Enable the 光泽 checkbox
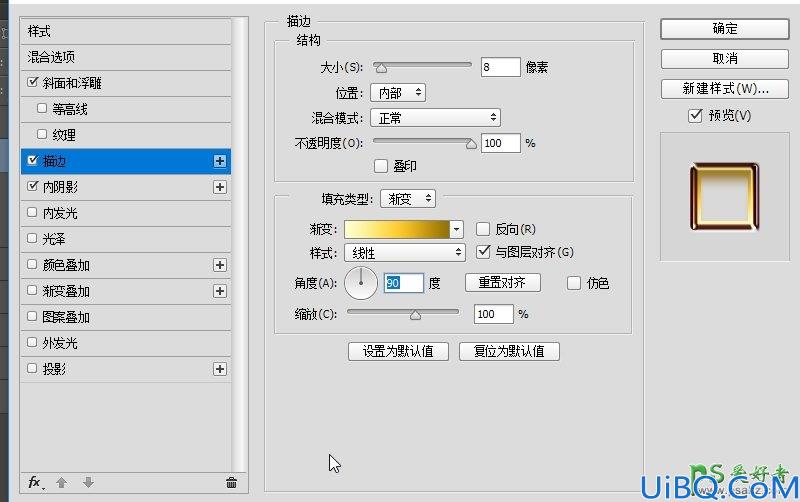 pyautogui.click(x=32, y=238)
